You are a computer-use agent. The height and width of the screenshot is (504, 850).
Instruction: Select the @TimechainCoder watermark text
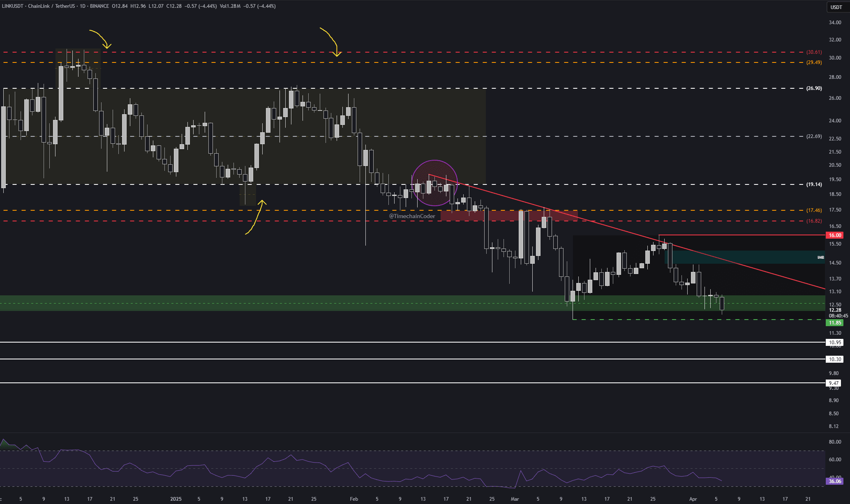pos(412,216)
